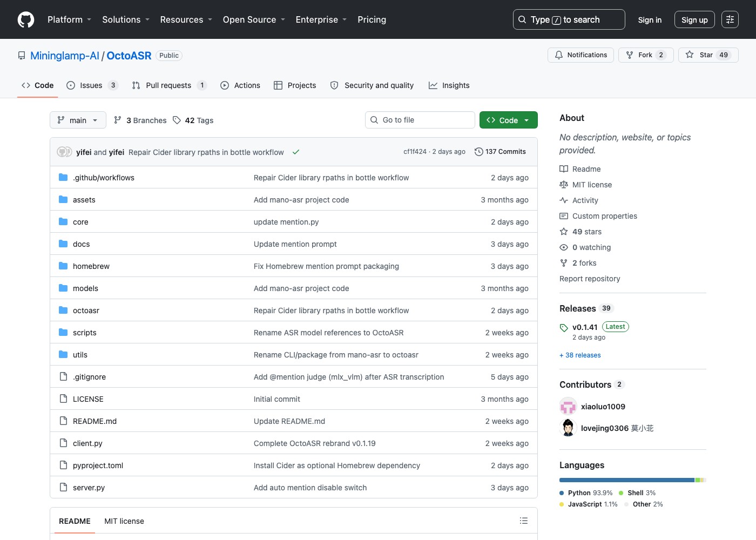
Task: Click the Python language bar segment
Action: pos(627,480)
